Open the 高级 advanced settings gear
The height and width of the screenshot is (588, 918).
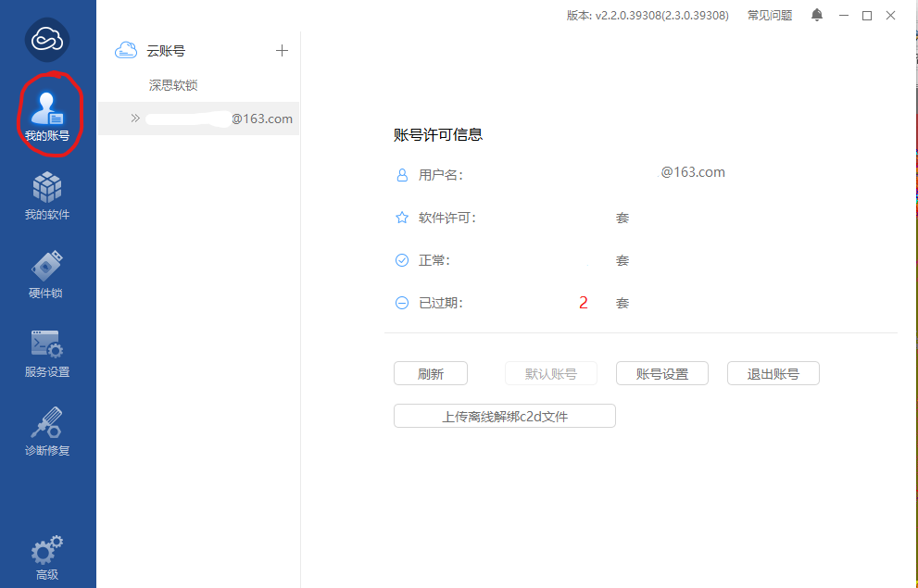pos(47,557)
